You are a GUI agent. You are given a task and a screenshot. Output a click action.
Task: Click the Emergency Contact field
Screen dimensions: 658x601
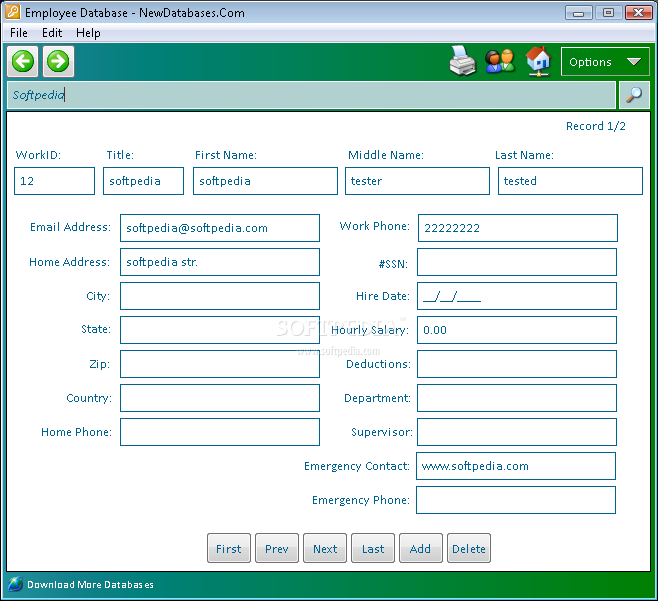pyautogui.click(x=516, y=466)
